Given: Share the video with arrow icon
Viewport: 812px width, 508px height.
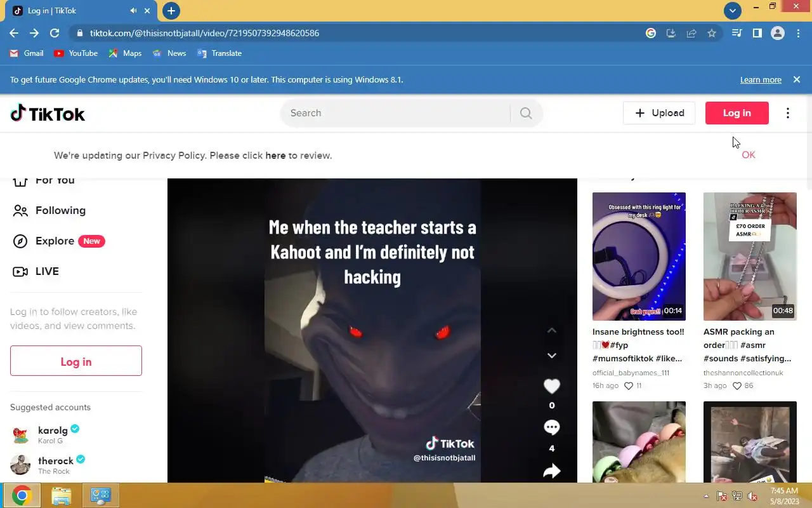Looking at the screenshot, I should click(x=552, y=471).
